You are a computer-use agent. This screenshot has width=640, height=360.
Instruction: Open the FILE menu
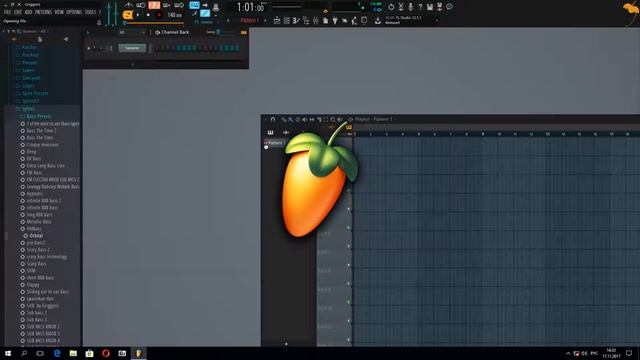7,12
